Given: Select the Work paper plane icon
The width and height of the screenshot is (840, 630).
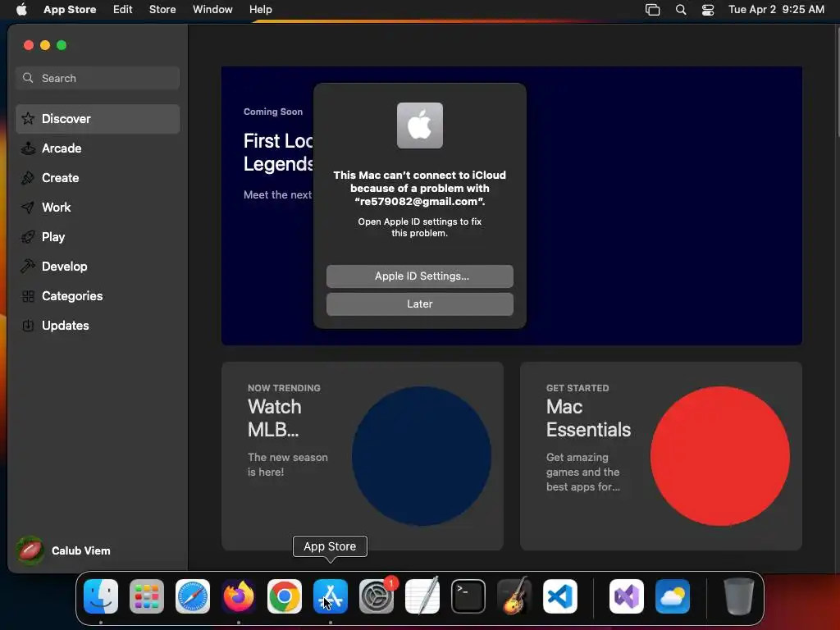Looking at the screenshot, I should click(x=28, y=208).
